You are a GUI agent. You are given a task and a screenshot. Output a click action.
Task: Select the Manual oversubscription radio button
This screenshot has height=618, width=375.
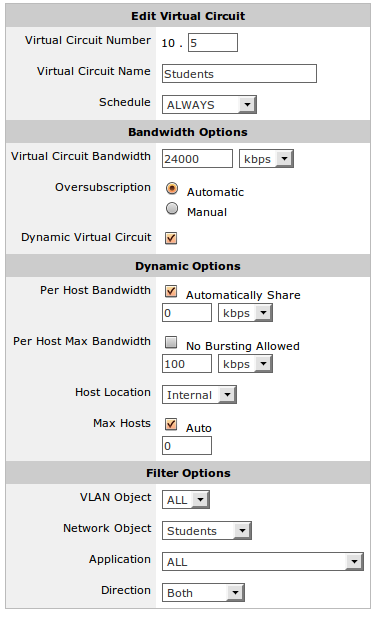[172, 208]
